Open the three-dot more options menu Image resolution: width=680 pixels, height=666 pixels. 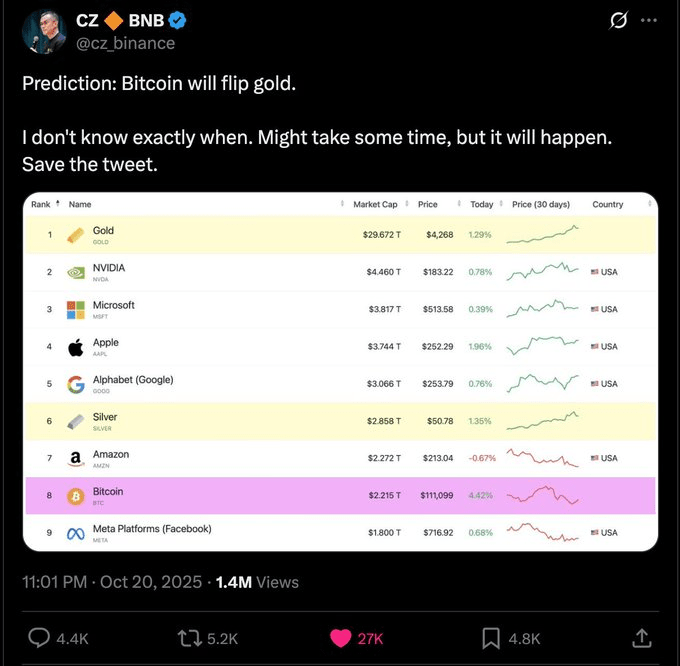coord(649,20)
